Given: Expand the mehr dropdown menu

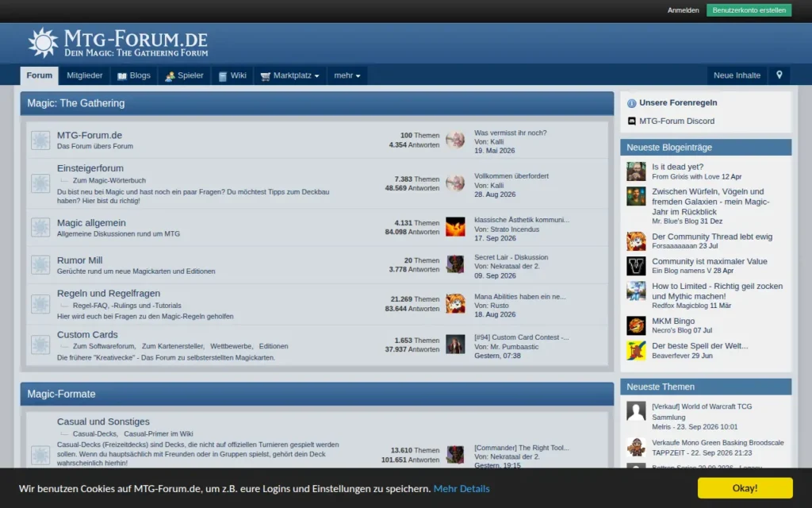Looking at the screenshot, I should coord(347,75).
